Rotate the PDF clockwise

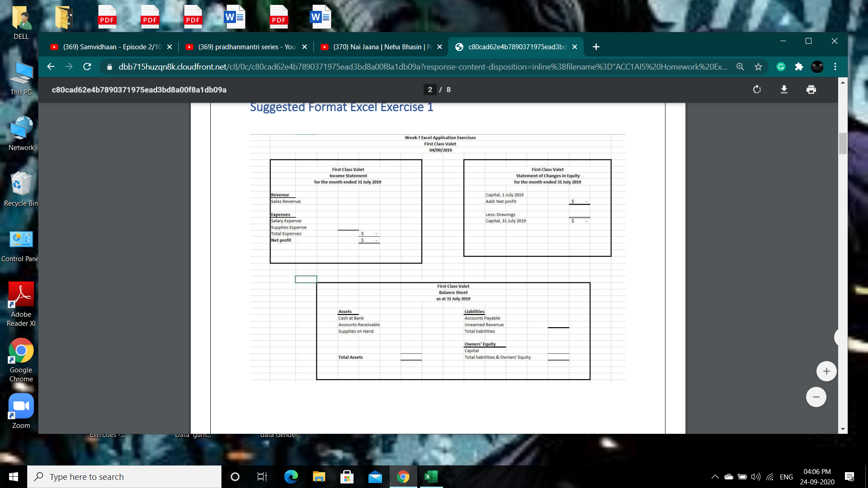(x=757, y=89)
